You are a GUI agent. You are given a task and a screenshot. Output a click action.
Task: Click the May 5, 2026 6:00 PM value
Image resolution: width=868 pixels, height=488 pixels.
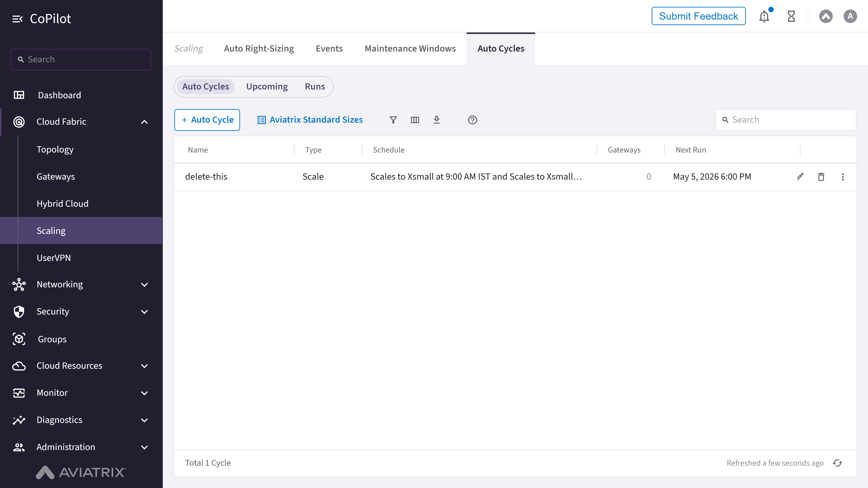click(x=712, y=177)
